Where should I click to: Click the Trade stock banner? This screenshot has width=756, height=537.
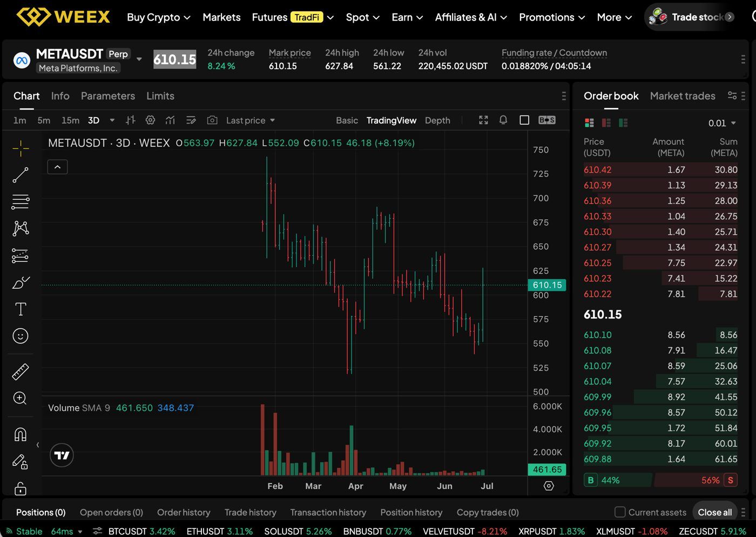(691, 17)
